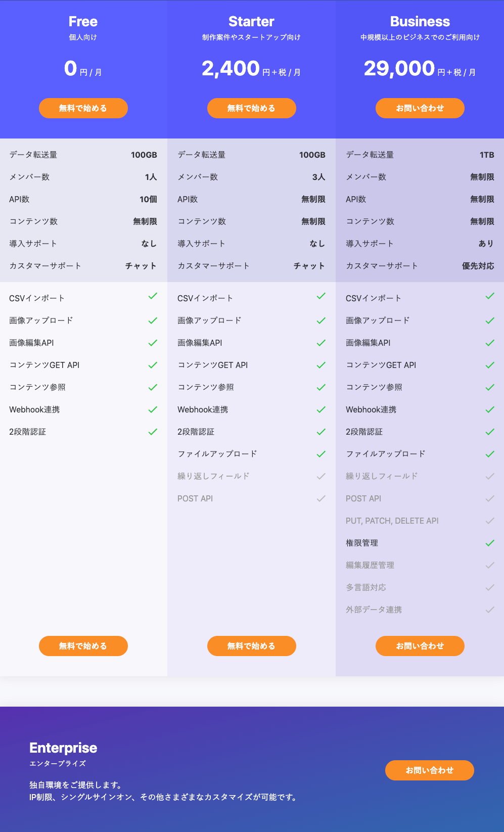
Task: Click Starter plan's top 無料で始める button
Action: click(x=252, y=108)
